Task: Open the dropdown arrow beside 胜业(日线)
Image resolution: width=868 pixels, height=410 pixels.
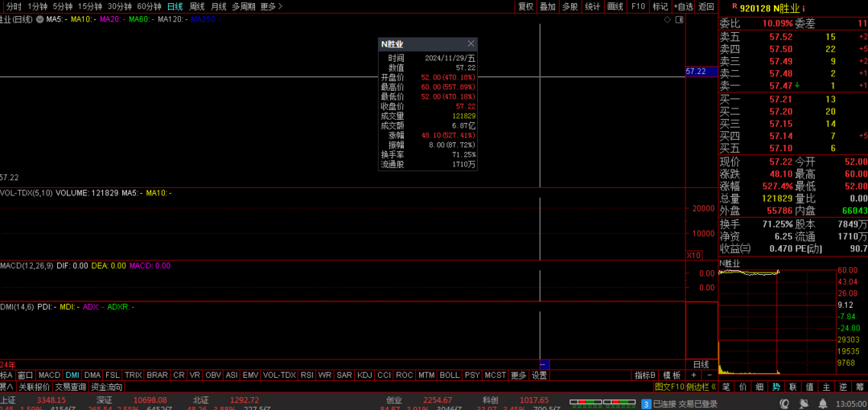Action: click(40, 19)
